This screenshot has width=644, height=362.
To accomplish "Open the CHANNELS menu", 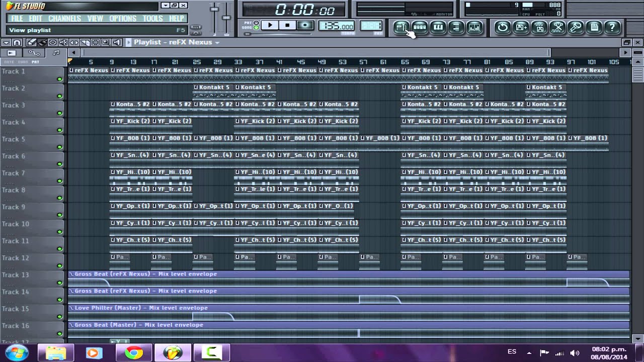I will [64, 18].
